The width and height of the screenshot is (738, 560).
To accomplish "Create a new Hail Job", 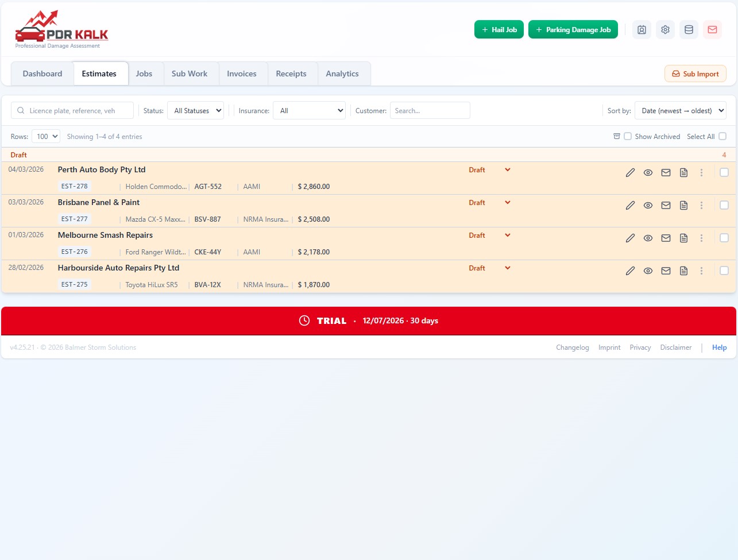I will click(499, 30).
